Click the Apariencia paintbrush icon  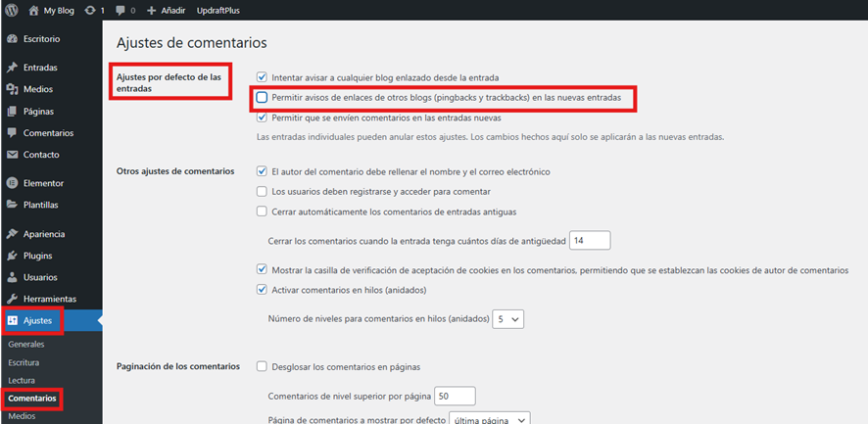(12, 234)
